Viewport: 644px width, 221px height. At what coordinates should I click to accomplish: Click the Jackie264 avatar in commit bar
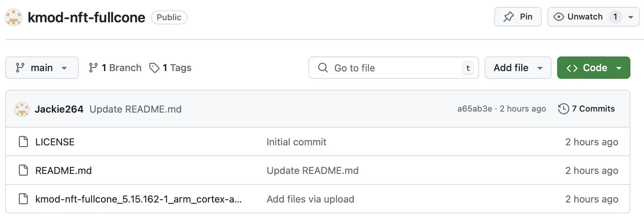[x=22, y=109]
